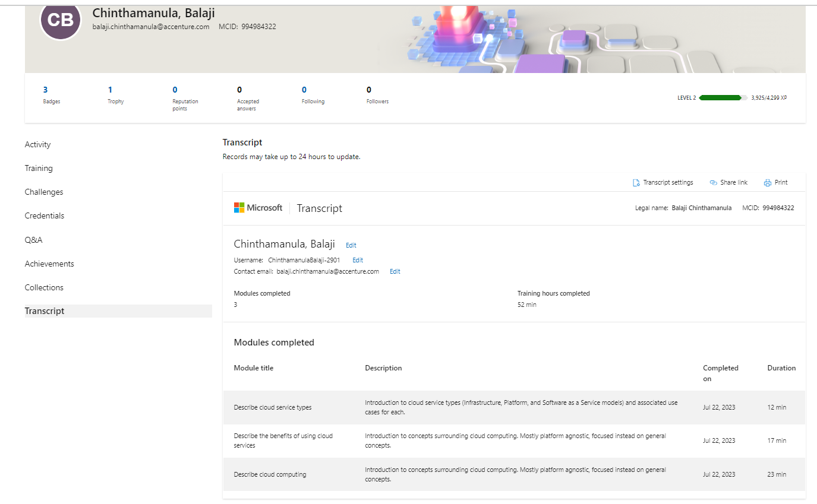
Task: Open the Q&A section
Action: tap(33, 240)
